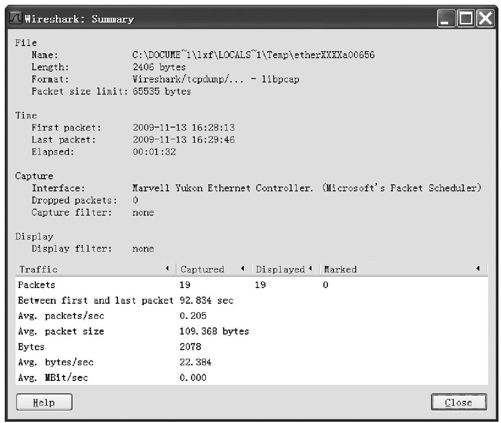
Task: Select the Avg. MBit/sec row
Action: pos(252,378)
